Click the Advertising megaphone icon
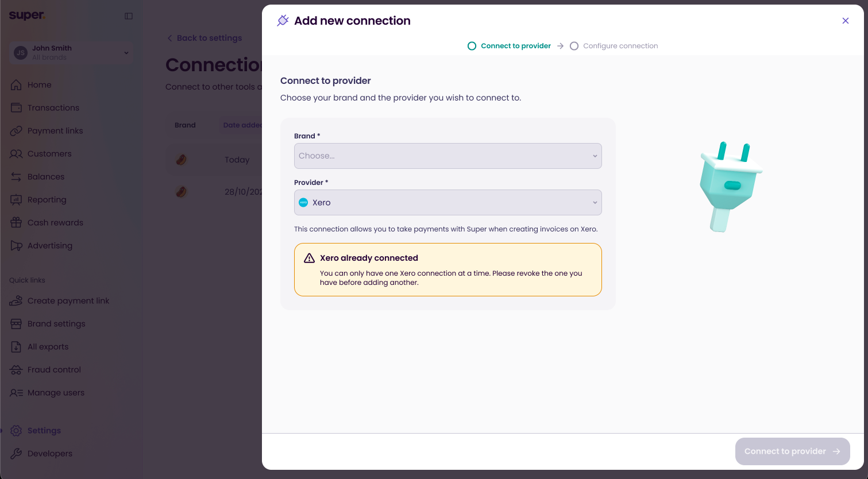Viewport: 868px width, 479px height. coord(16,246)
